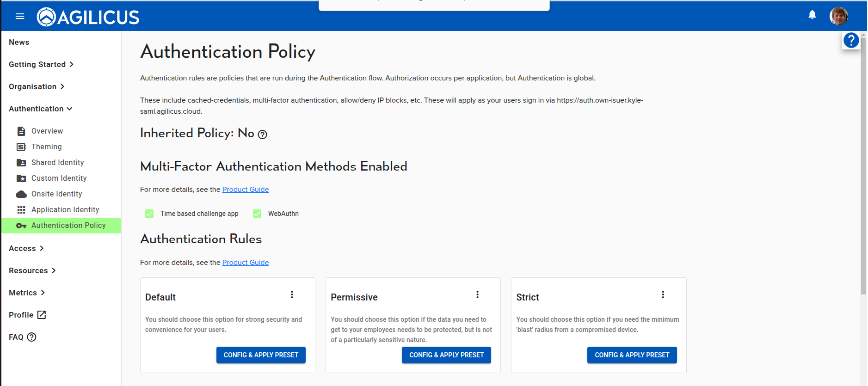Click the blue help question mark icon
The width and height of the screenshot is (868, 386).
tap(851, 40)
